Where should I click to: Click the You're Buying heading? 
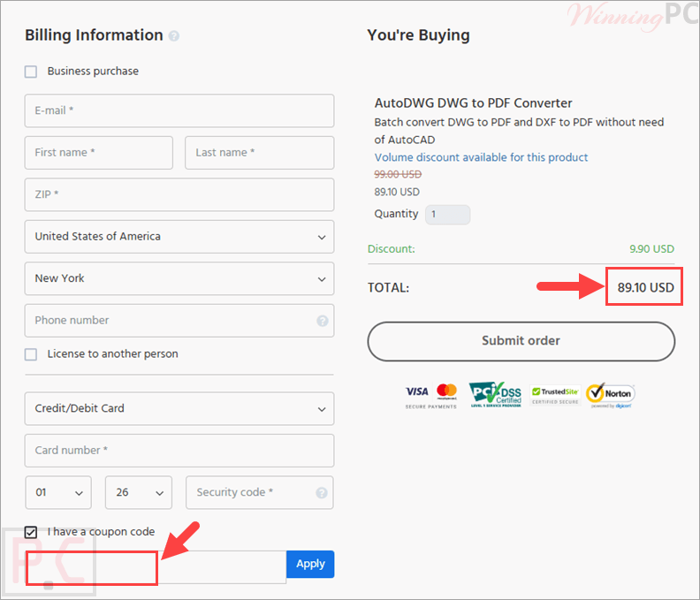418,35
